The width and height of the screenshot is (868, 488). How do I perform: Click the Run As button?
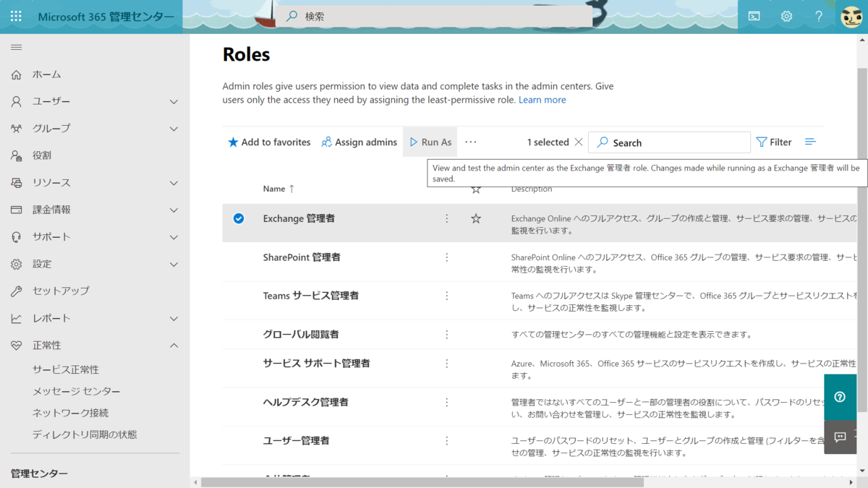click(430, 142)
